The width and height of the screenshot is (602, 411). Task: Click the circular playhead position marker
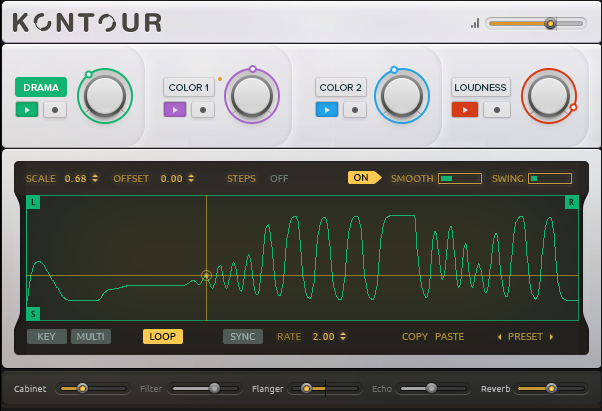pos(207,276)
